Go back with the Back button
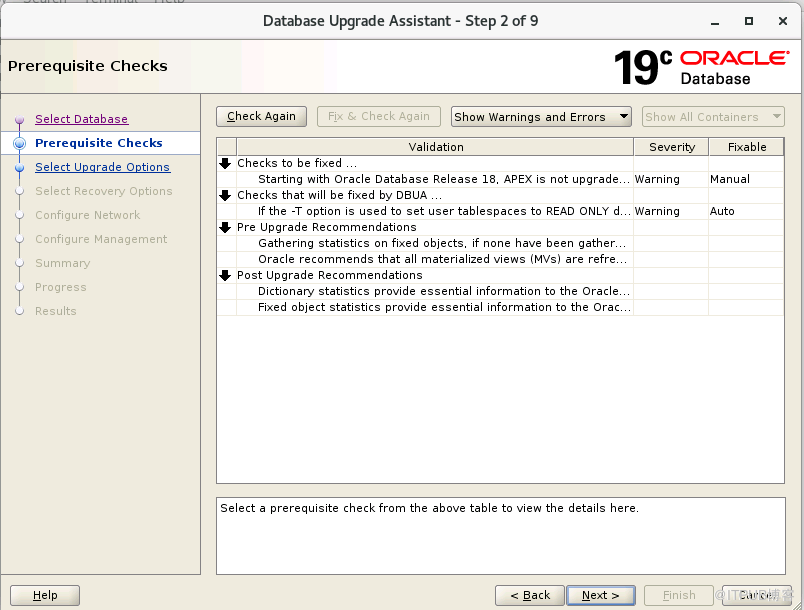The image size is (804, 610). (x=530, y=595)
